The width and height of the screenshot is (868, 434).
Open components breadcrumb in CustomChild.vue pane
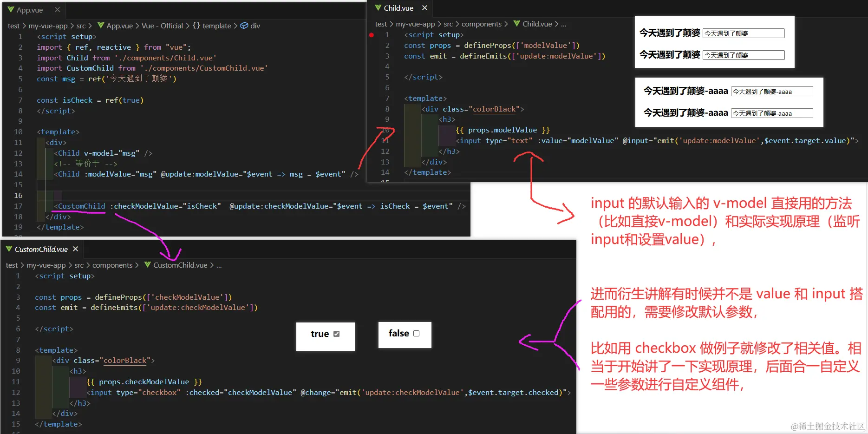[x=112, y=265]
